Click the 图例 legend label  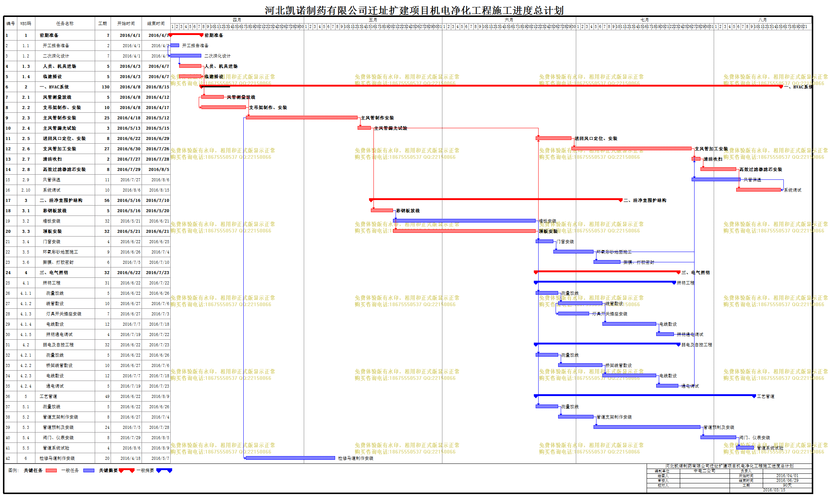(x=13, y=470)
